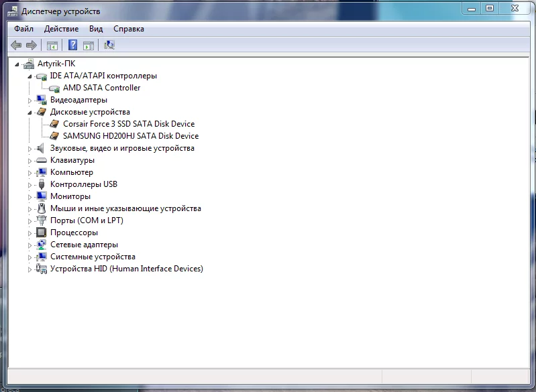Click the AMD SATA Controller device icon
Viewport: 536px width, 392px height.
(54, 88)
